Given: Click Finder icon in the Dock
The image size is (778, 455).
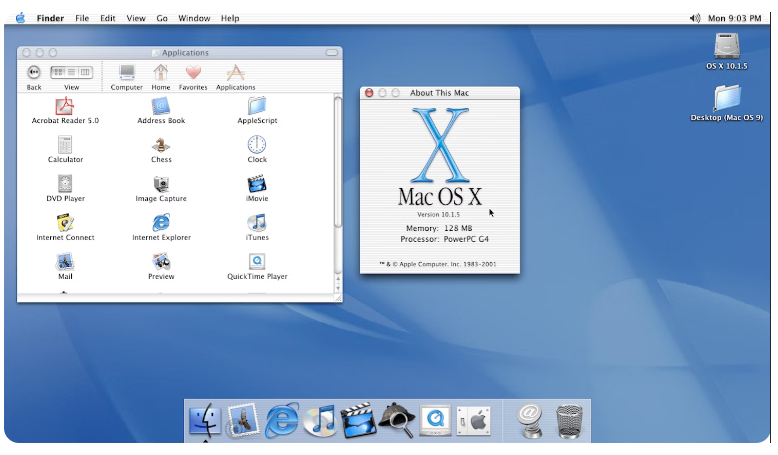Looking at the screenshot, I should pos(204,421).
